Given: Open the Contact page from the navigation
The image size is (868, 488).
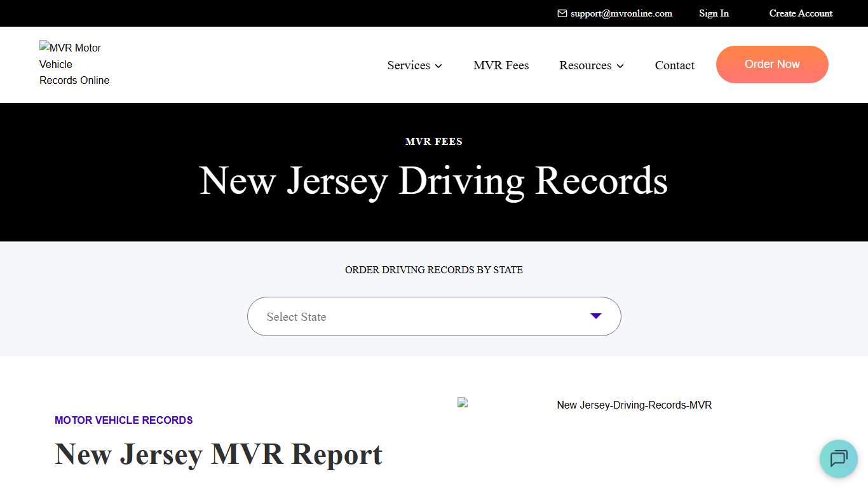Looking at the screenshot, I should 674,65.
